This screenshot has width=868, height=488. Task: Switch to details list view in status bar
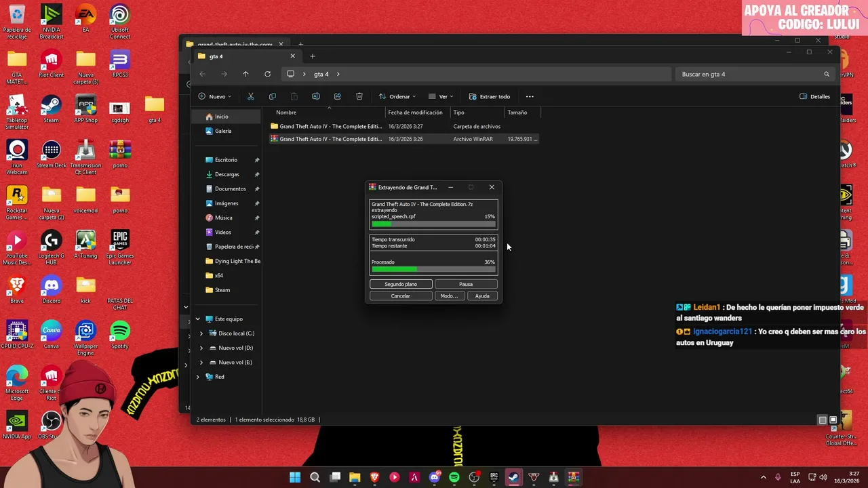pos(823,420)
